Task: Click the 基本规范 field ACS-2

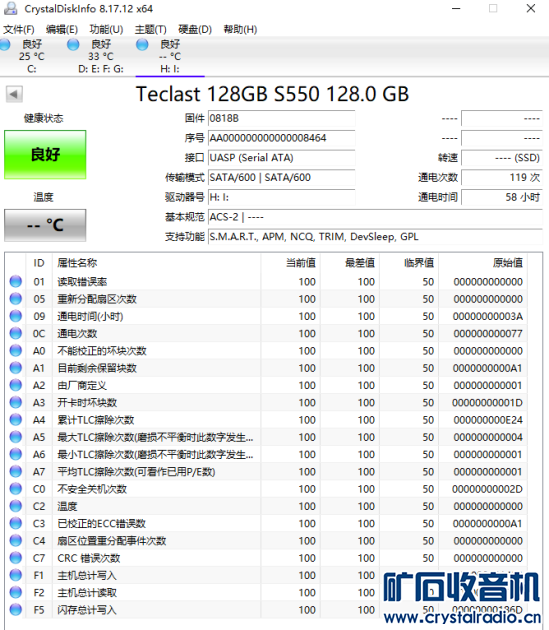Action: pos(375,217)
